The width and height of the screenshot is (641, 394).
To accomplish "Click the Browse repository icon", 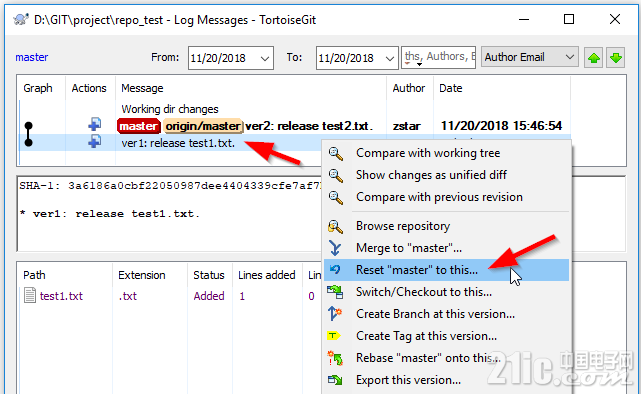I will click(335, 226).
